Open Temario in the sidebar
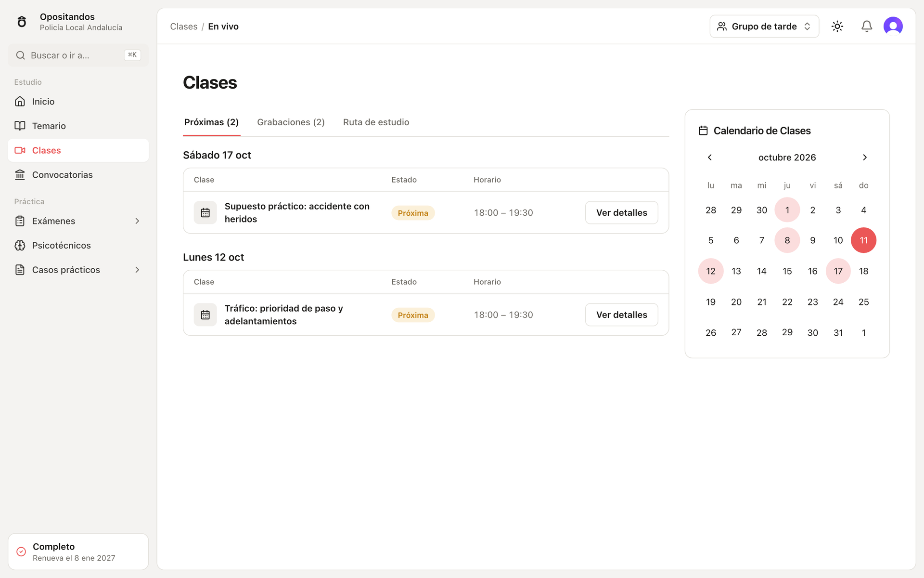 pos(78,126)
